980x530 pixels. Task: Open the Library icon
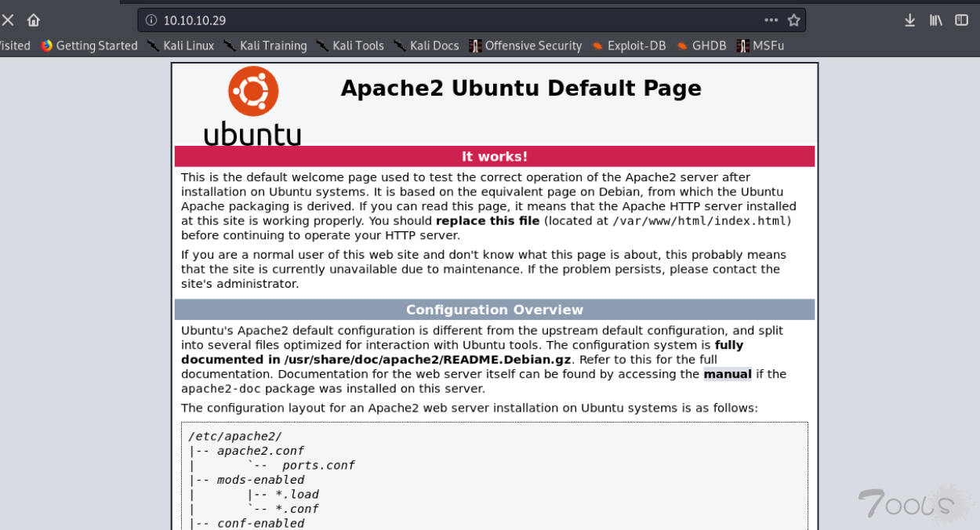click(x=935, y=20)
